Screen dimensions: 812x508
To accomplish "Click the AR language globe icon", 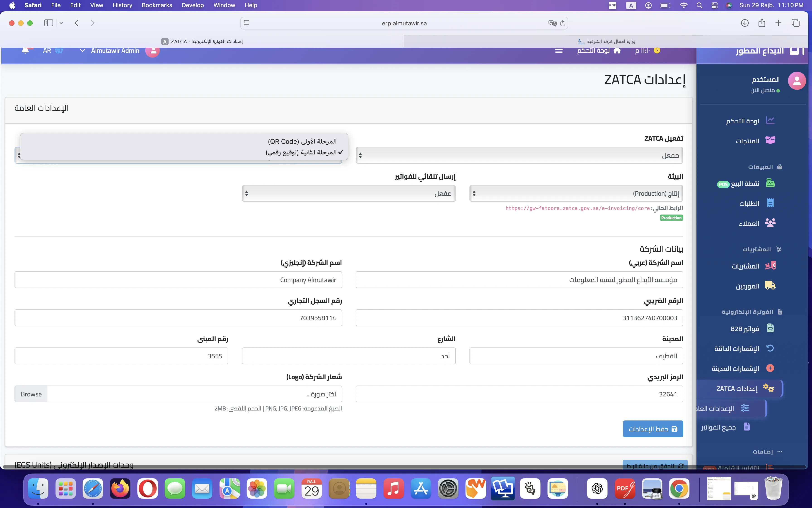I will [x=59, y=51].
